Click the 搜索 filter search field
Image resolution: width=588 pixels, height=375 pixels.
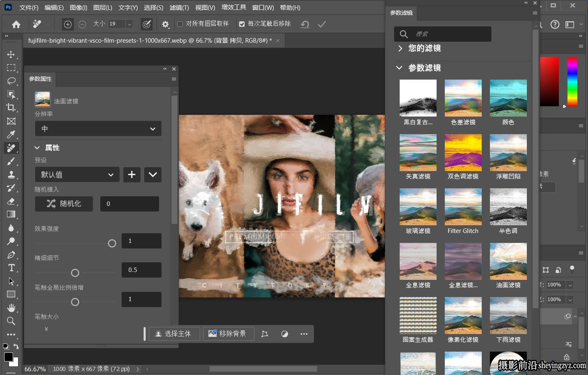443,34
